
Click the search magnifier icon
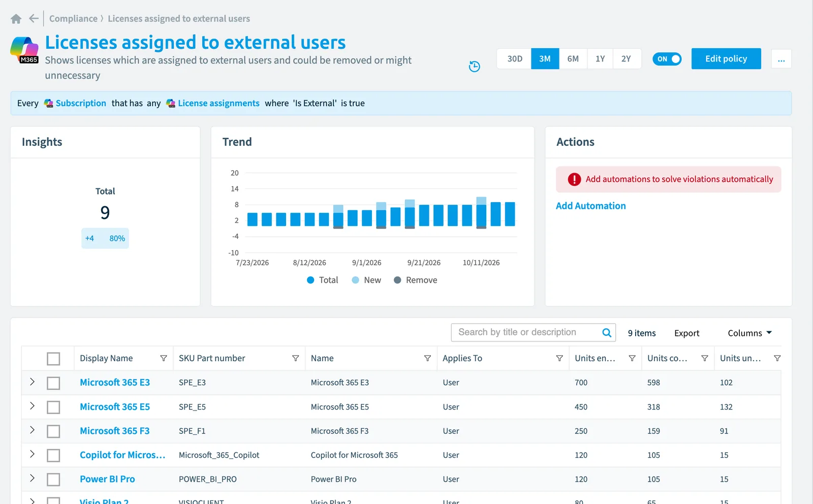tap(607, 333)
